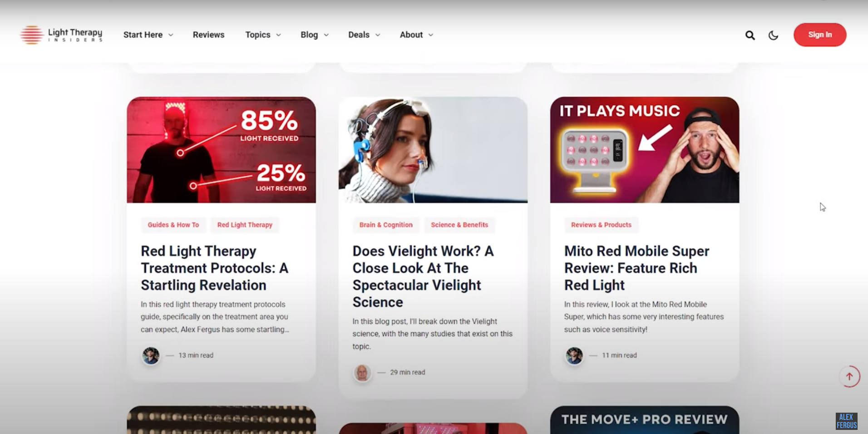Open the Start Here menu item
868x434 pixels.
143,35
